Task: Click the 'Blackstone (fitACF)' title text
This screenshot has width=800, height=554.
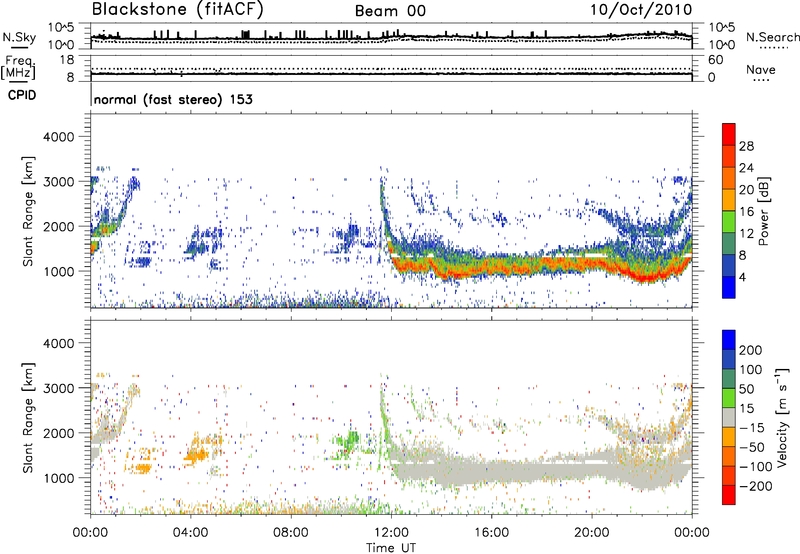Action: (178, 9)
